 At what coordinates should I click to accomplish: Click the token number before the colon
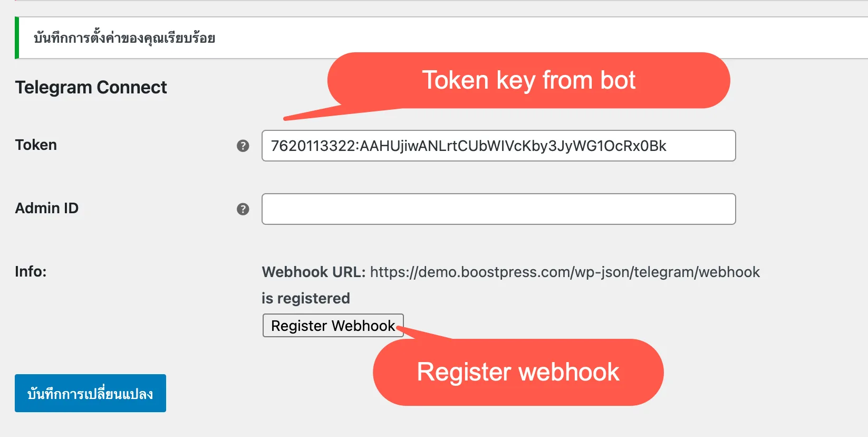pyautogui.click(x=313, y=146)
